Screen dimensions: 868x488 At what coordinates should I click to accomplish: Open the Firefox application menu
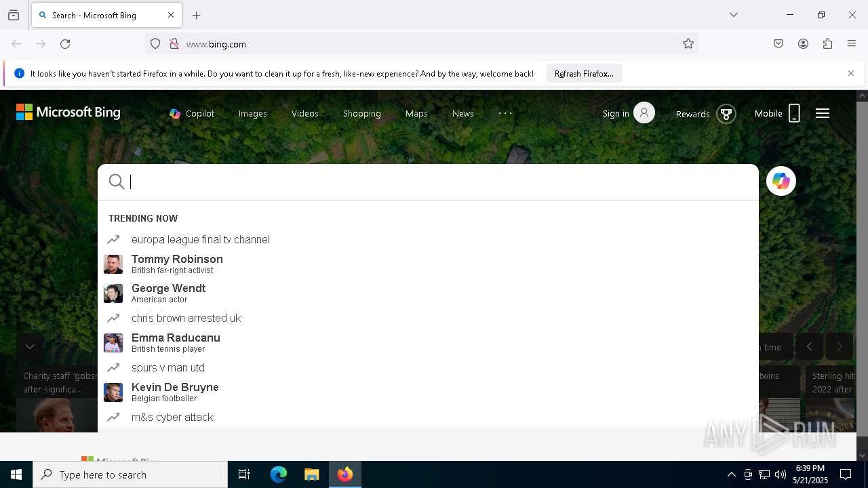(x=852, y=44)
